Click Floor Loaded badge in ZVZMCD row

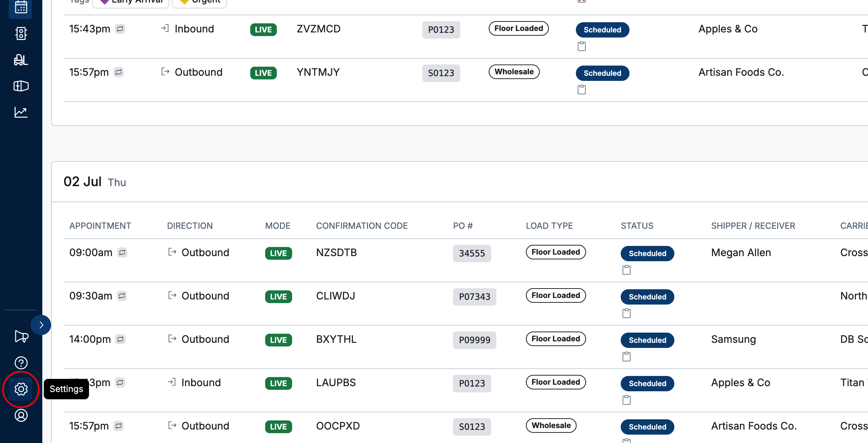pyautogui.click(x=519, y=28)
